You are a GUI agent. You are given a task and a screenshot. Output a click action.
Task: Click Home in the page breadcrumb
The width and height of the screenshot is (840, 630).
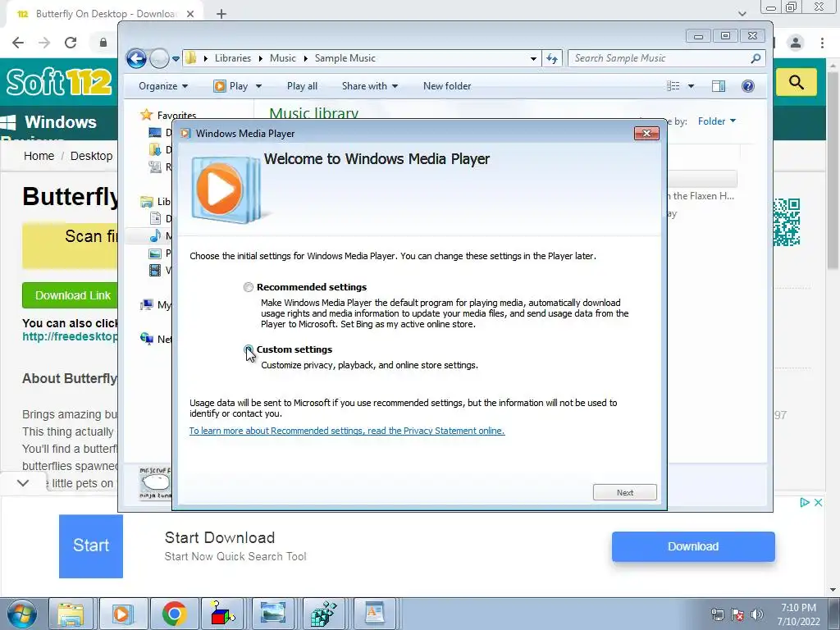coord(39,156)
